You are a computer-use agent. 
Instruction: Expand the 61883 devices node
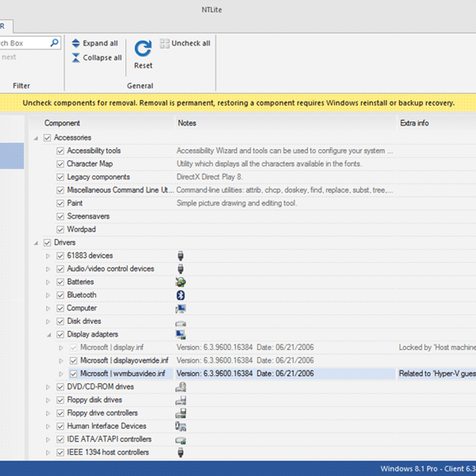tap(48, 256)
